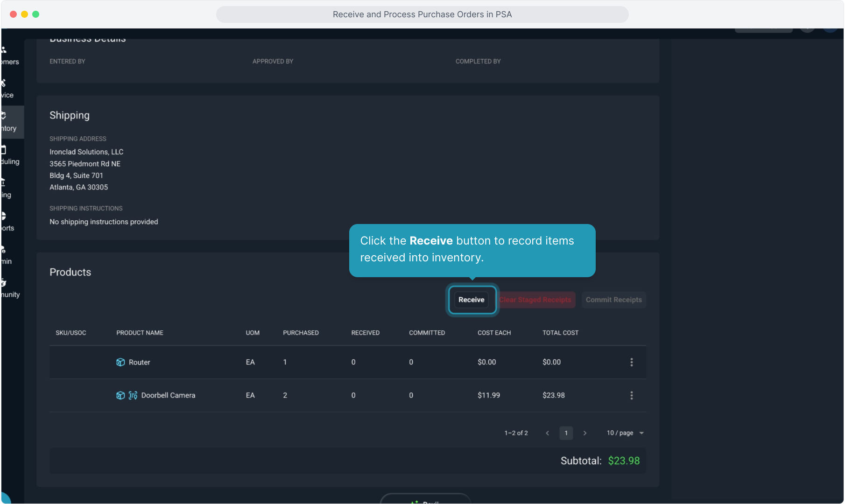845x504 pixels.
Task: Open the Doorbell Camera row three-dot menu
Action: point(631,395)
